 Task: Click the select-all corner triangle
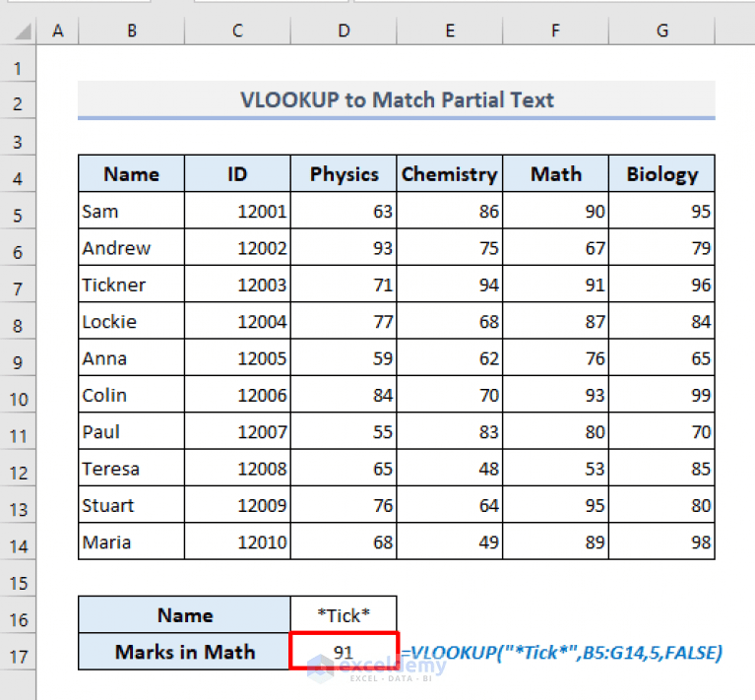pos(23,32)
